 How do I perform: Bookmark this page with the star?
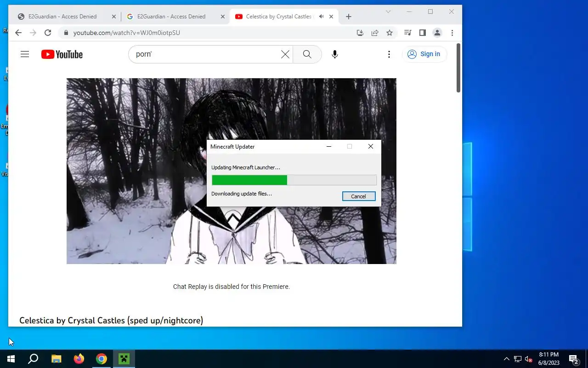[x=390, y=33]
